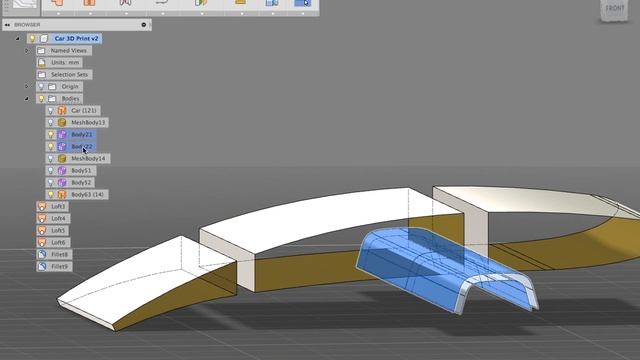
Task: Select the Fillet8 label
Action: coord(60,255)
